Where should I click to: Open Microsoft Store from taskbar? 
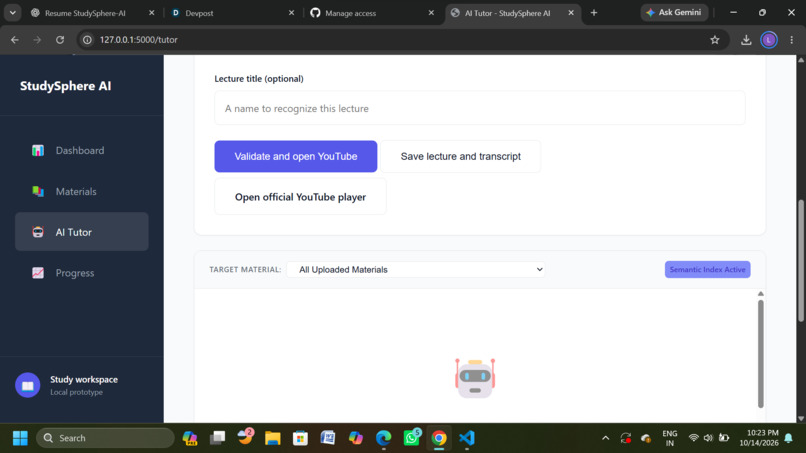tap(300, 438)
